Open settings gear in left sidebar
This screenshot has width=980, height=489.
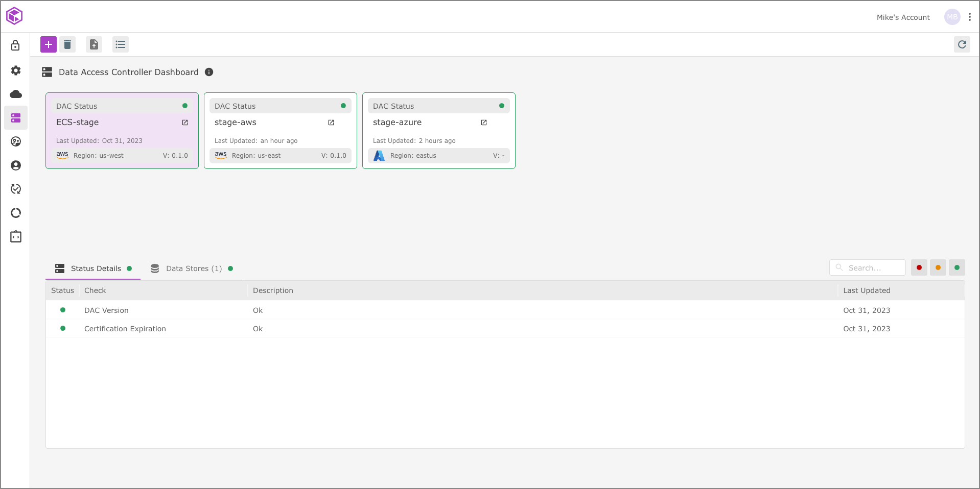pos(16,70)
